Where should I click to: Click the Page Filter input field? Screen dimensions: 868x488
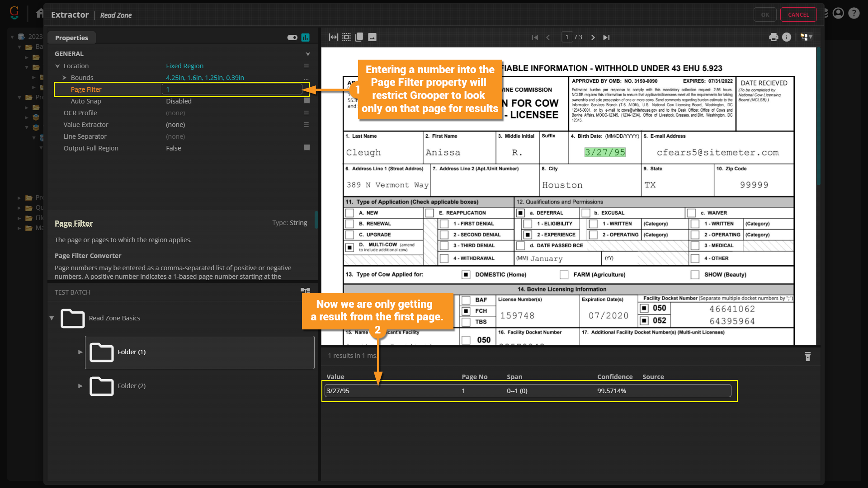232,89
